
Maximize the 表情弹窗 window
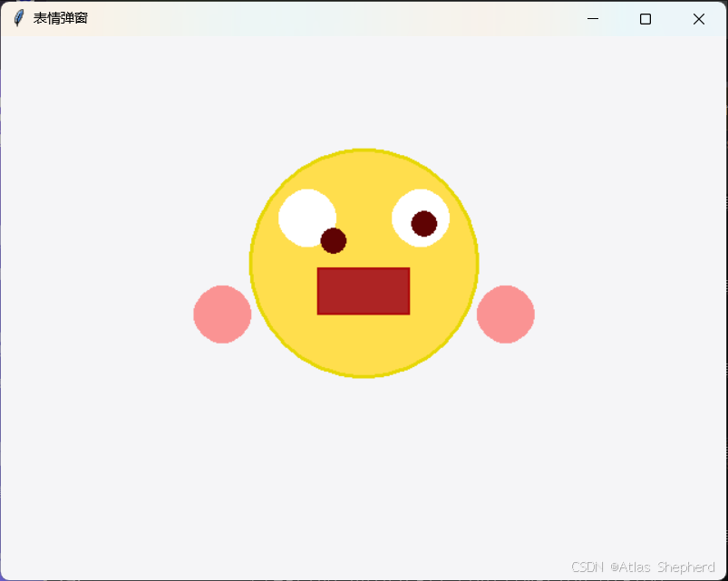[645, 18]
